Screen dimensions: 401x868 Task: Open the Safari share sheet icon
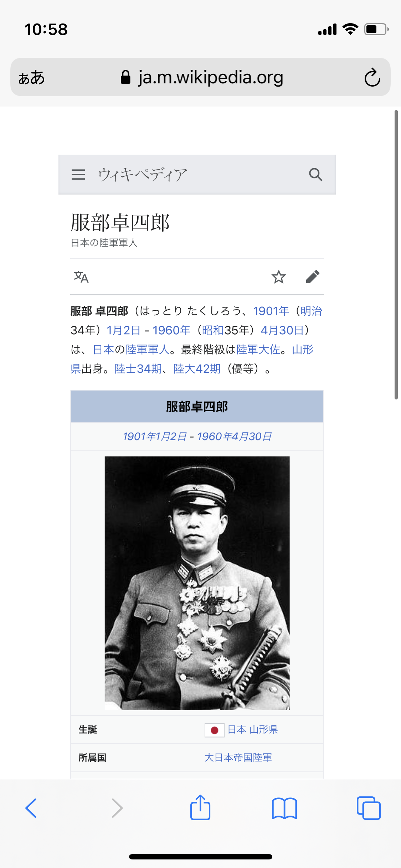[x=200, y=807]
